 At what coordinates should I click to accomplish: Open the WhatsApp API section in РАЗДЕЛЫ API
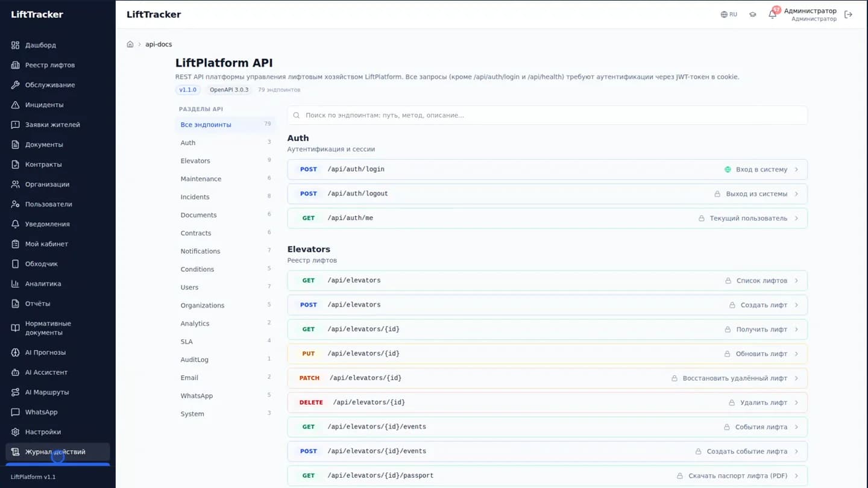(225, 396)
